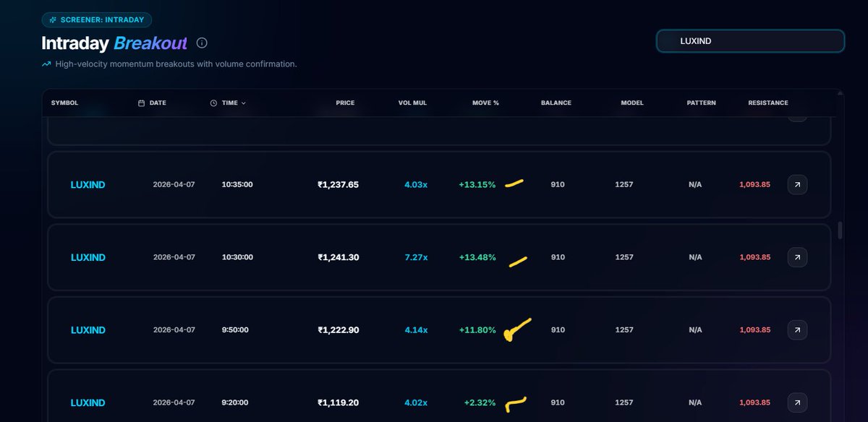
Task: Click the +2.32% move value
Action: [480, 403]
